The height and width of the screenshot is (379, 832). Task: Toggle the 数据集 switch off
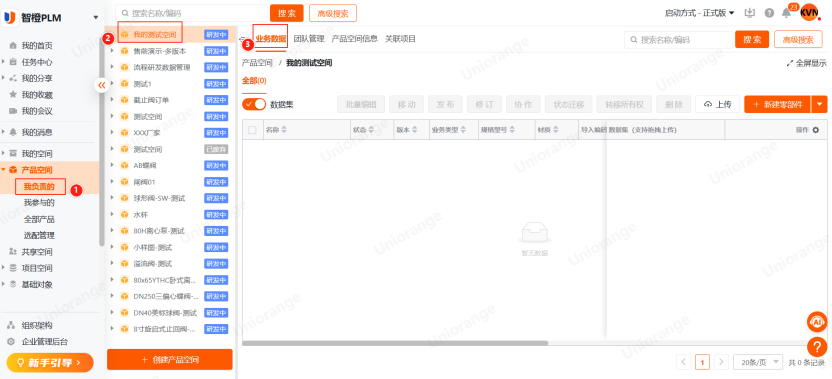pyautogui.click(x=254, y=104)
